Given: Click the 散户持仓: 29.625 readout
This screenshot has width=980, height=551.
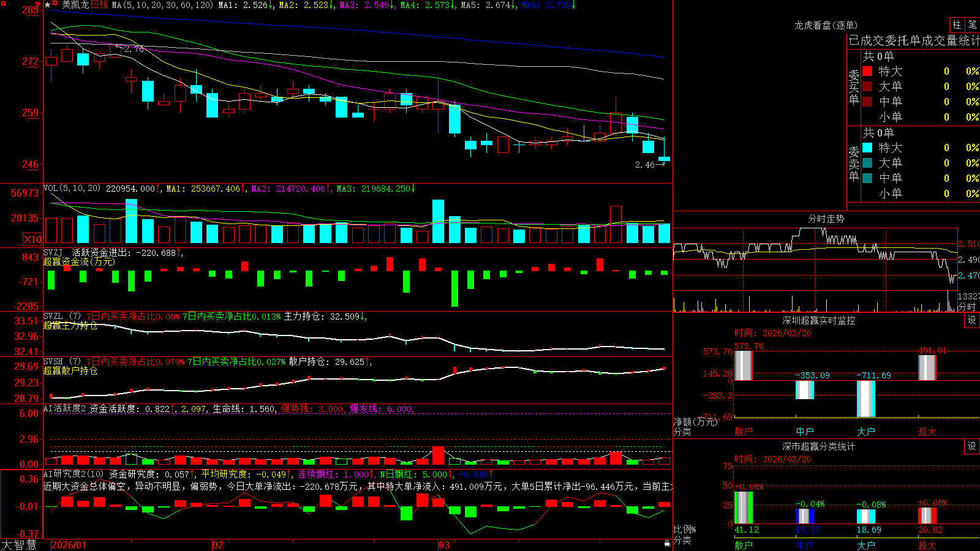Looking at the screenshot, I should point(326,362).
